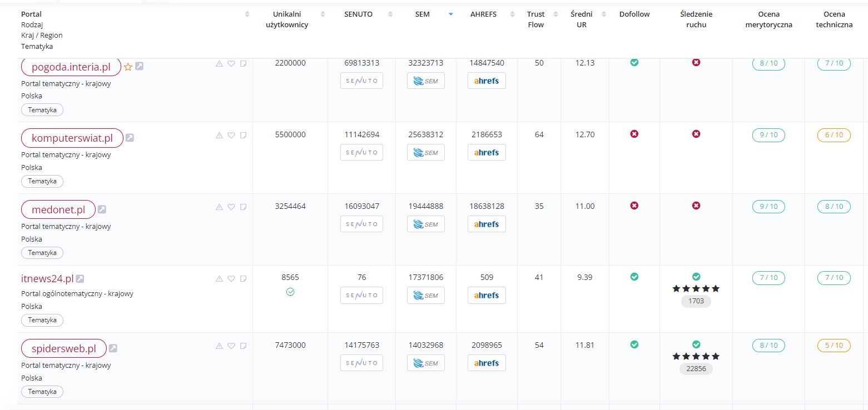Open the medonet.pl portal link
Image resolution: width=868 pixels, height=410 pixels.
point(58,209)
